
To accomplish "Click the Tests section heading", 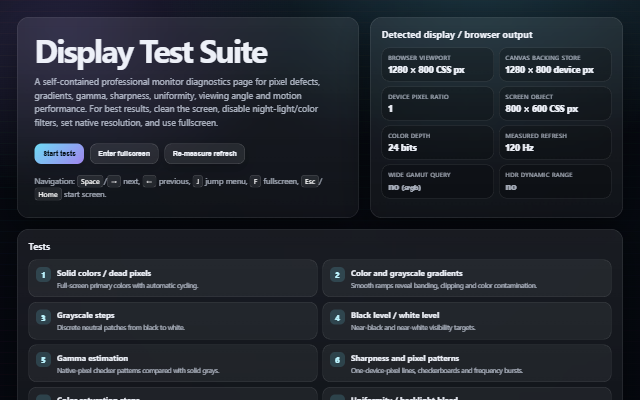I will [x=39, y=247].
